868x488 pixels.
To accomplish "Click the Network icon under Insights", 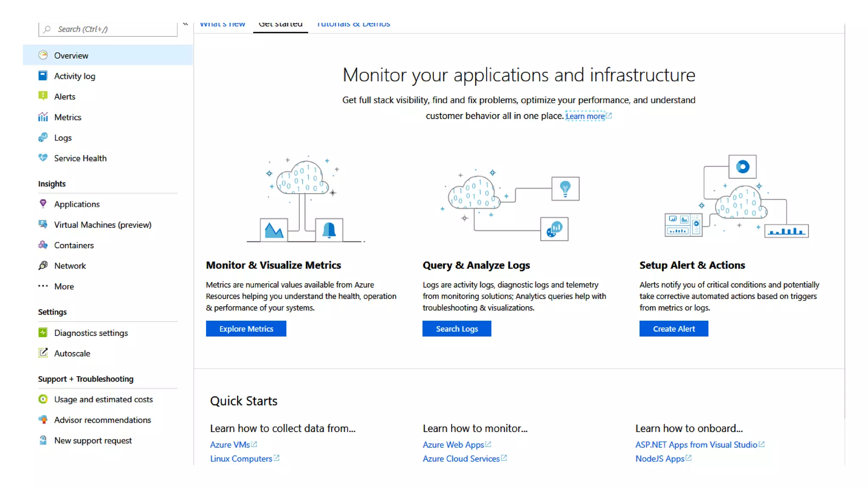I will pos(43,266).
